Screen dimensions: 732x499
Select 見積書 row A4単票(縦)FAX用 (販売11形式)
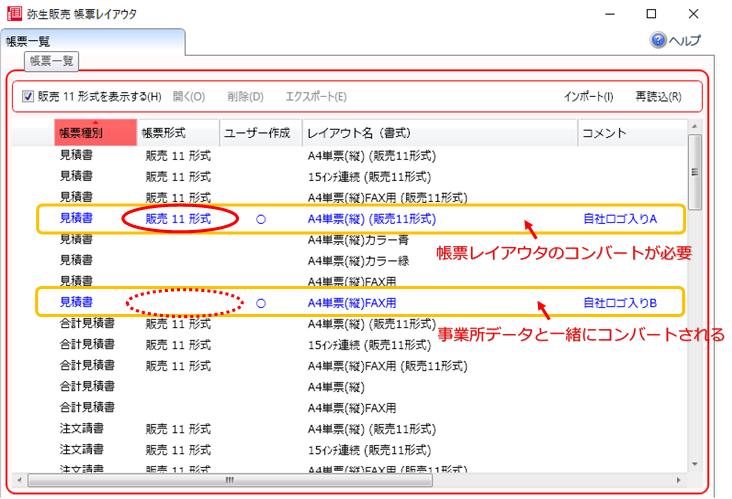pos(349,198)
